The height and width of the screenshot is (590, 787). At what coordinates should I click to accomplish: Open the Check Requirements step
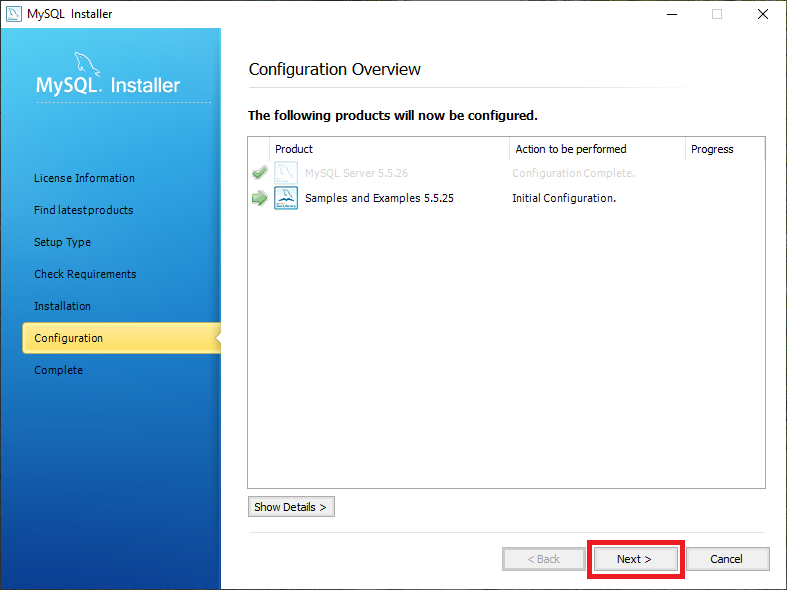pyautogui.click(x=85, y=274)
